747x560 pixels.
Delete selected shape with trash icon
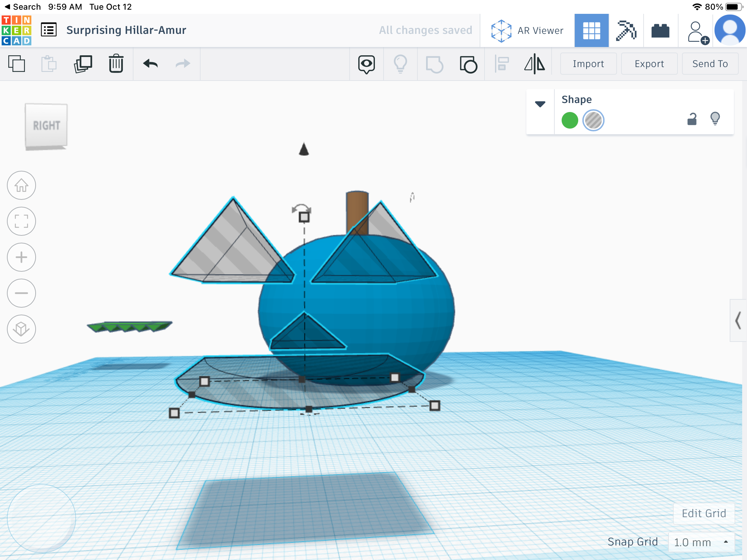tap(116, 64)
